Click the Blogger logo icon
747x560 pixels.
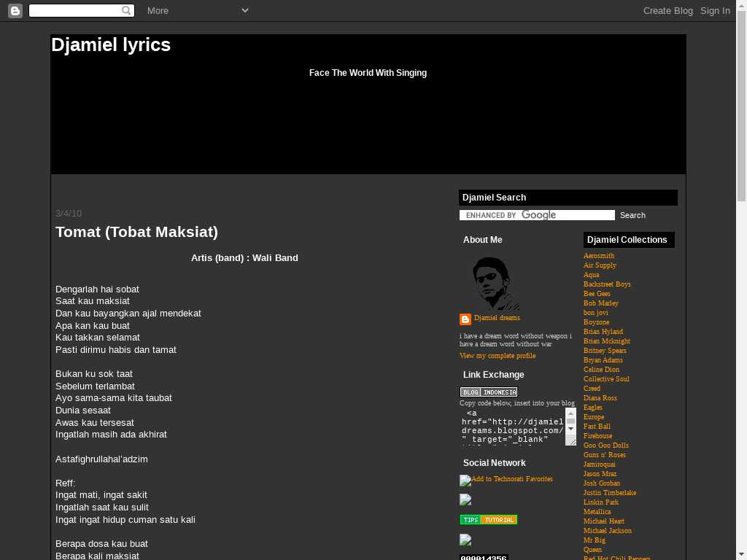pos(15,10)
